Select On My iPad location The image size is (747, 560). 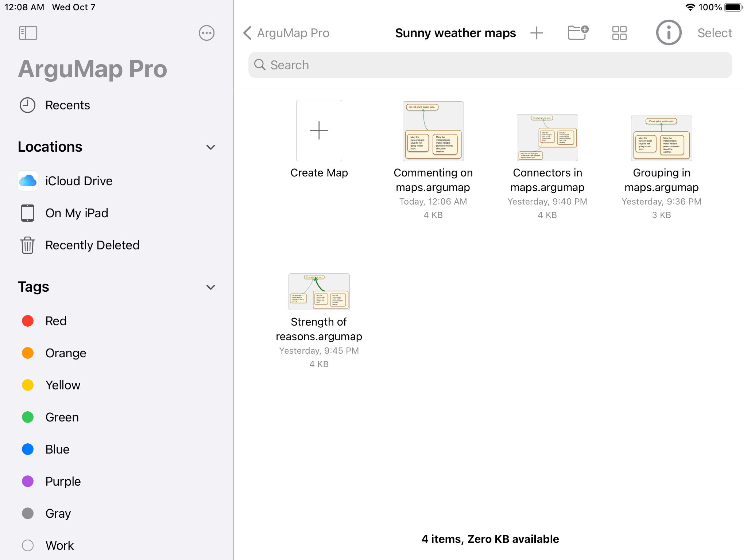pos(77,213)
